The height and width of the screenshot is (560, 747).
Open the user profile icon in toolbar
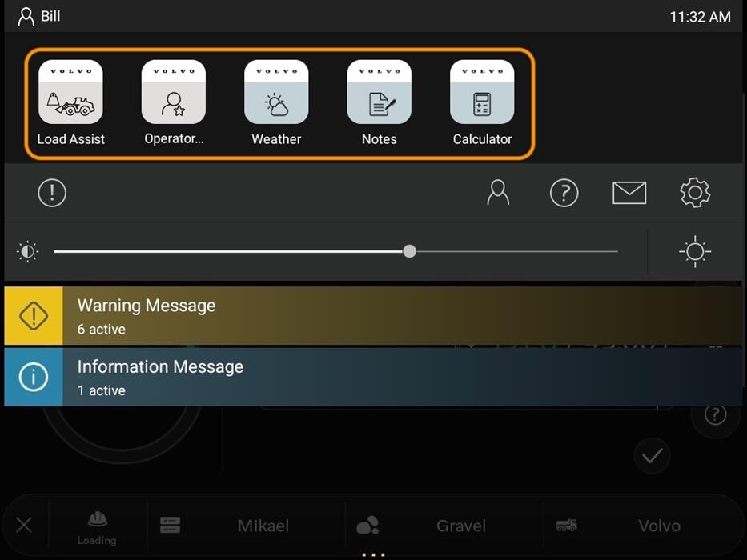coord(498,193)
